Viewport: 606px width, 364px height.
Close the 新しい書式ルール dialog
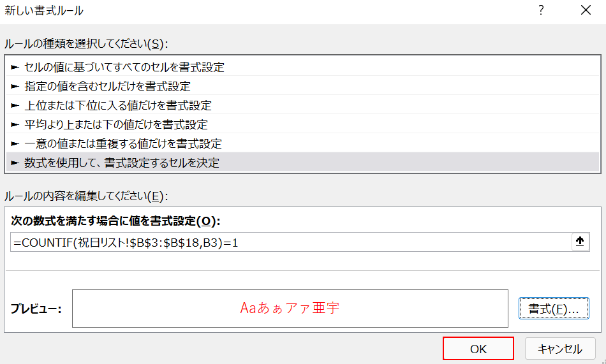586,10
